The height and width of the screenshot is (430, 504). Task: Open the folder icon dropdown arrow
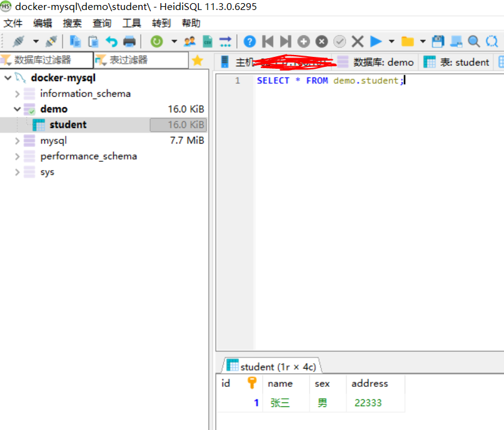tap(423, 41)
